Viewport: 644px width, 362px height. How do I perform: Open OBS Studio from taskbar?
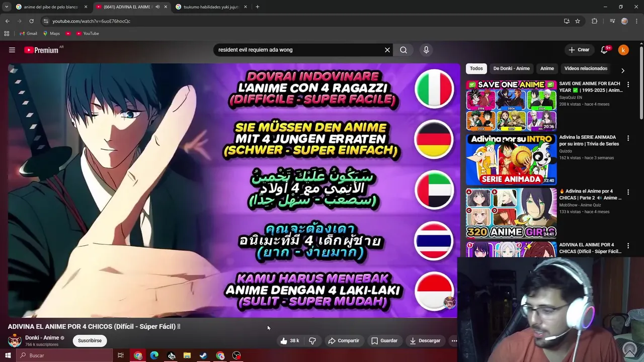click(236, 355)
